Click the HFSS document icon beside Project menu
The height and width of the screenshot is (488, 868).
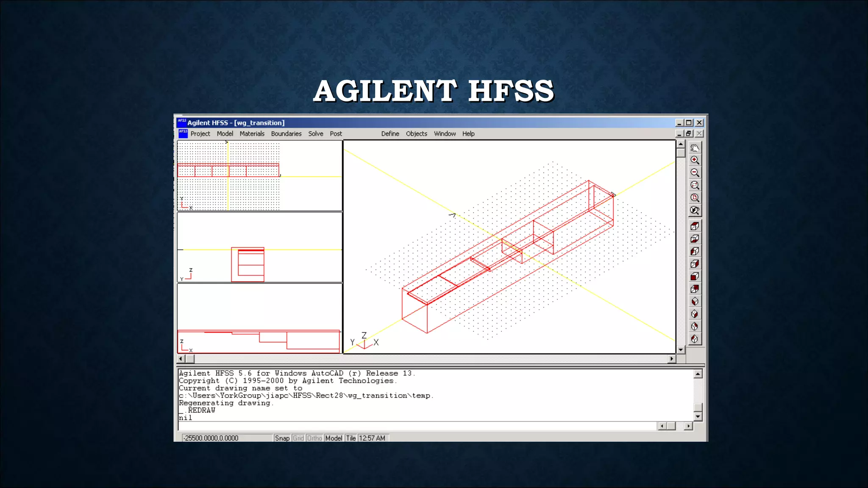coord(183,133)
